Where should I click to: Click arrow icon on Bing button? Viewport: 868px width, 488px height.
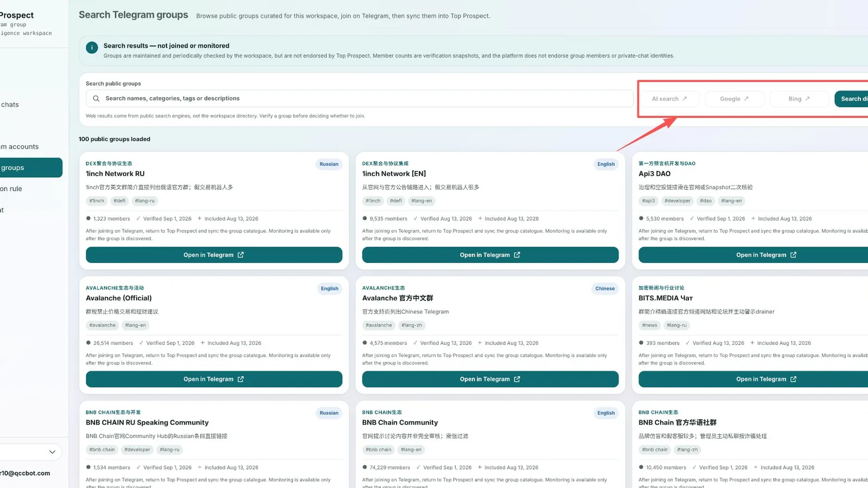point(807,99)
